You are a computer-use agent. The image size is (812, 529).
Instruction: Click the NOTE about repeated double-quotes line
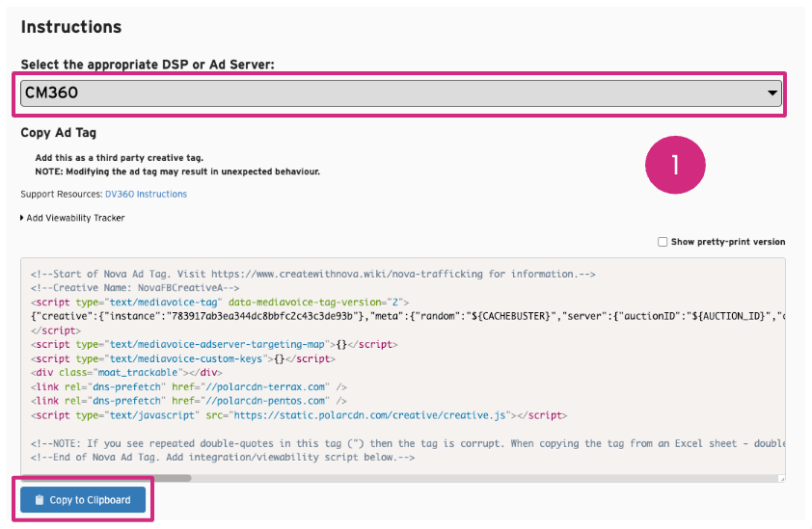405,443
